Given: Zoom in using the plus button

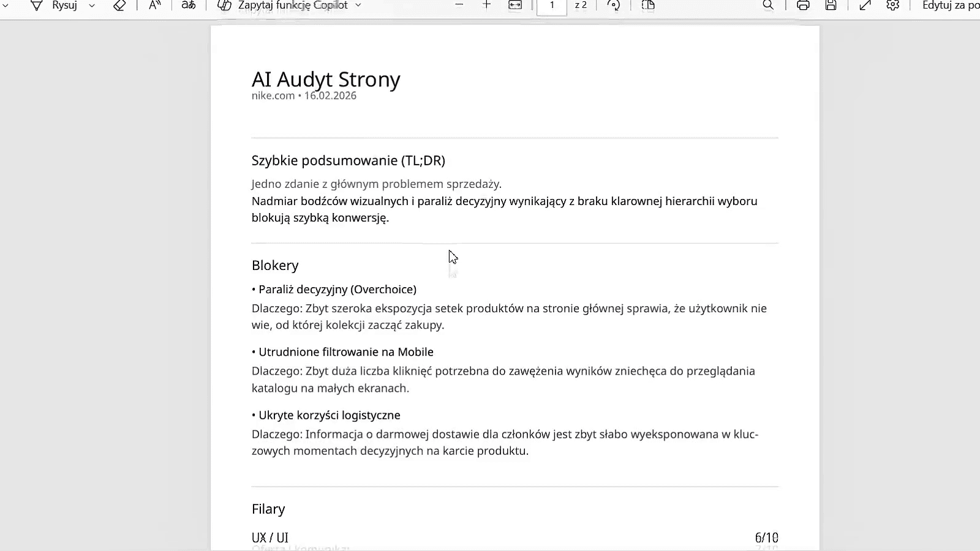Looking at the screenshot, I should (487, 6).
